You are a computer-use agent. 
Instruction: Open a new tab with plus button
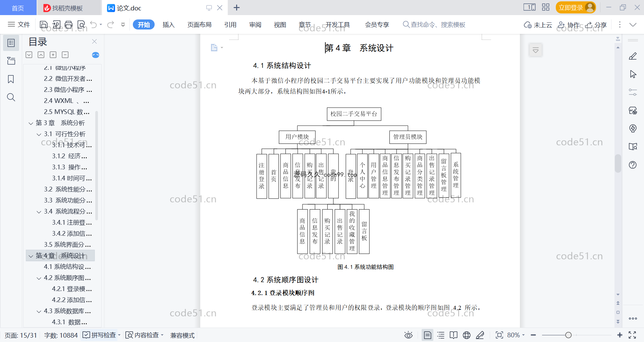pos(236,7)
